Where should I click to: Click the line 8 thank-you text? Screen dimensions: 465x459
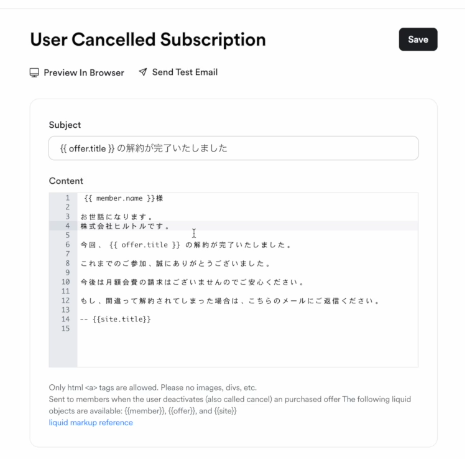click(x=175, y=264)
